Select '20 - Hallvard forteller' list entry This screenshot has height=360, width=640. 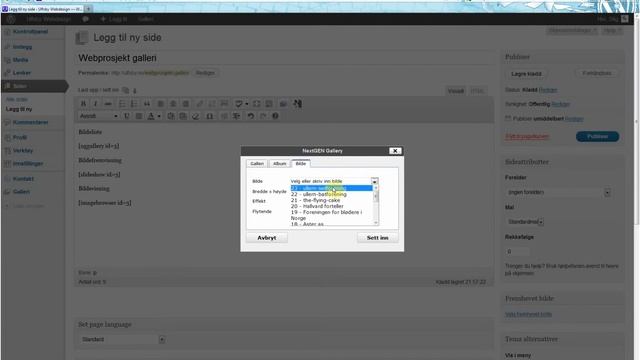[x=317, y=206]
